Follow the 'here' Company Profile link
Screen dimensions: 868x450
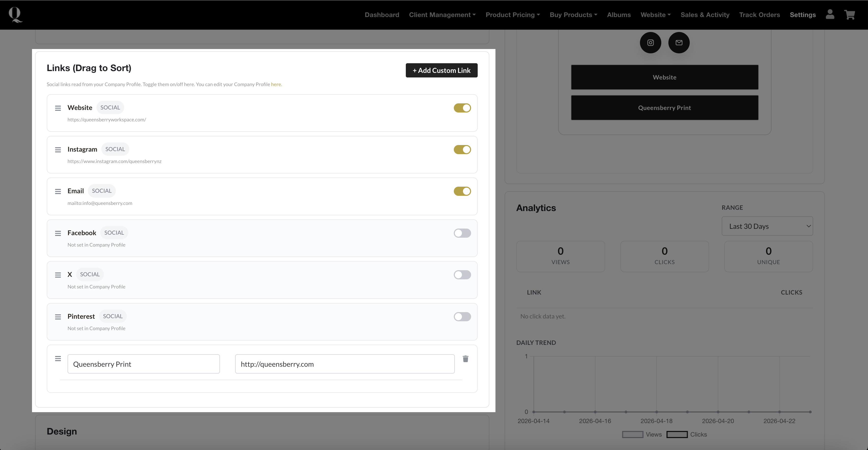276,84
